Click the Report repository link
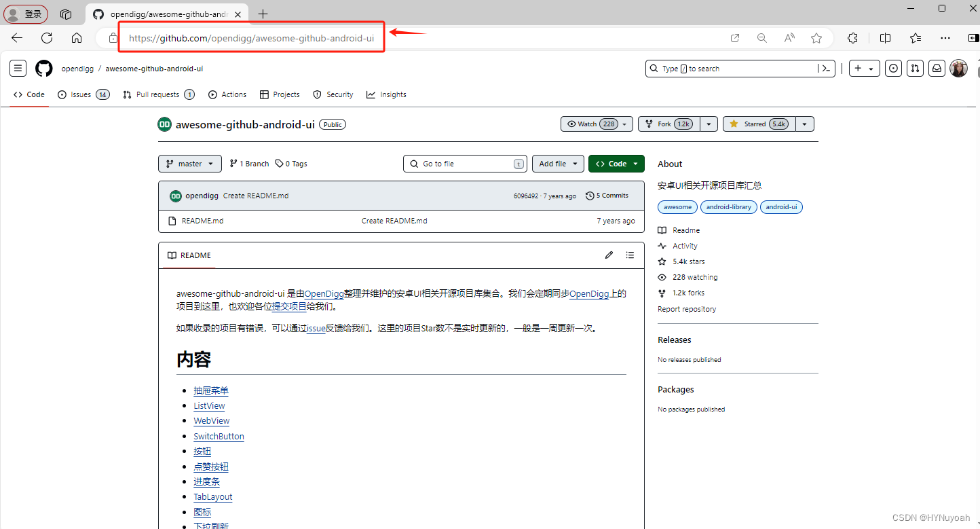The width and height of the screenshot is (980, 529). [686, 309]
